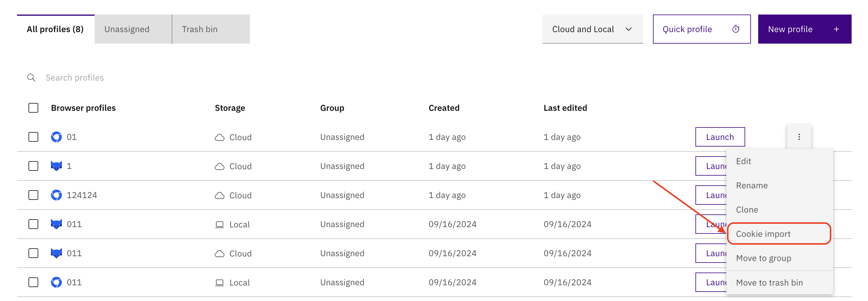This screenshot has width=868, height=301.
Task: Open the Trash bin tab
Action: click(211, 29)
